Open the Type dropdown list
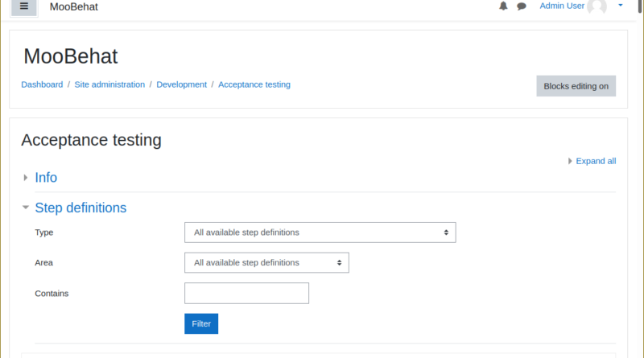 (320, 232)
